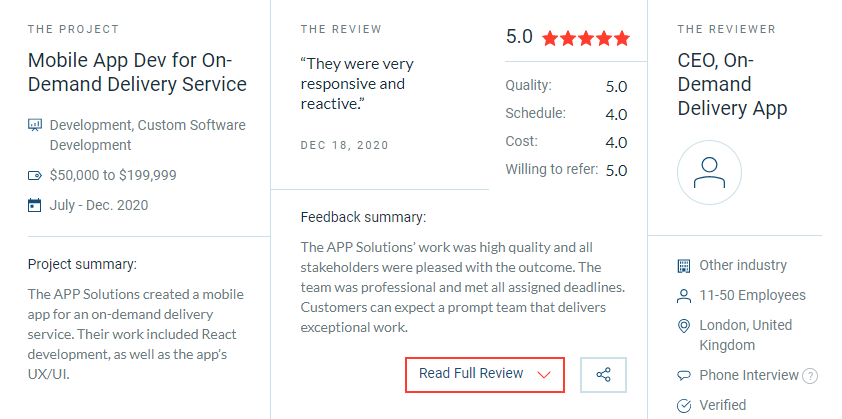Click the red chevron on Read Full Review

(544, 375)
